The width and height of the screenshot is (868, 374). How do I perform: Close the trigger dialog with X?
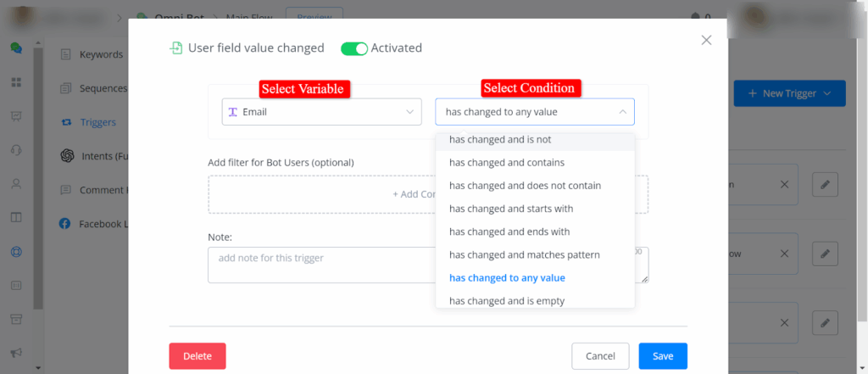coord(706,40)
